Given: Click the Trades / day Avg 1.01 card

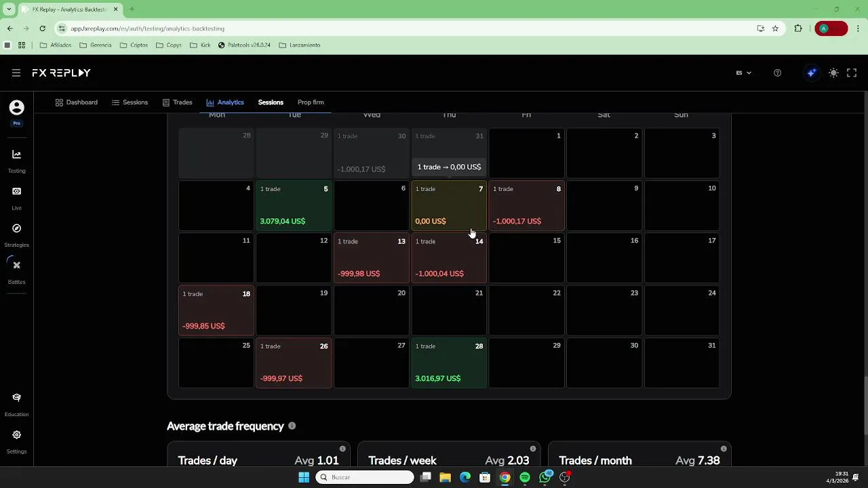Looking at the screenshot, I should 258,454.
